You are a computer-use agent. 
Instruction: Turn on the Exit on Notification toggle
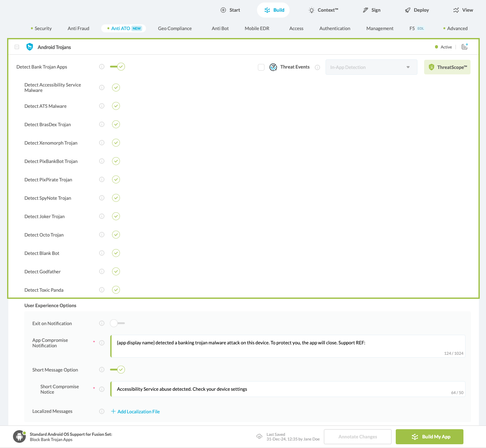(117, 323)
